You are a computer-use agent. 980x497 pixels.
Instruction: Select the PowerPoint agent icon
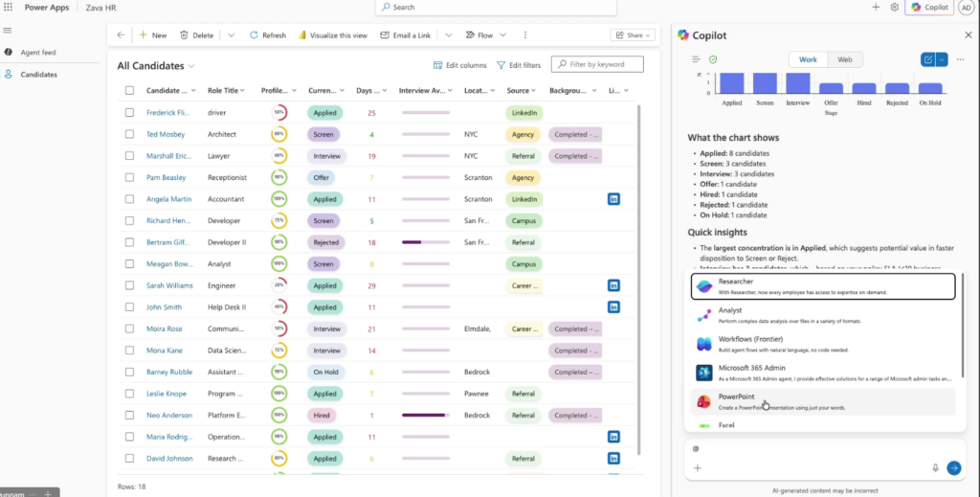pos(703,401)
